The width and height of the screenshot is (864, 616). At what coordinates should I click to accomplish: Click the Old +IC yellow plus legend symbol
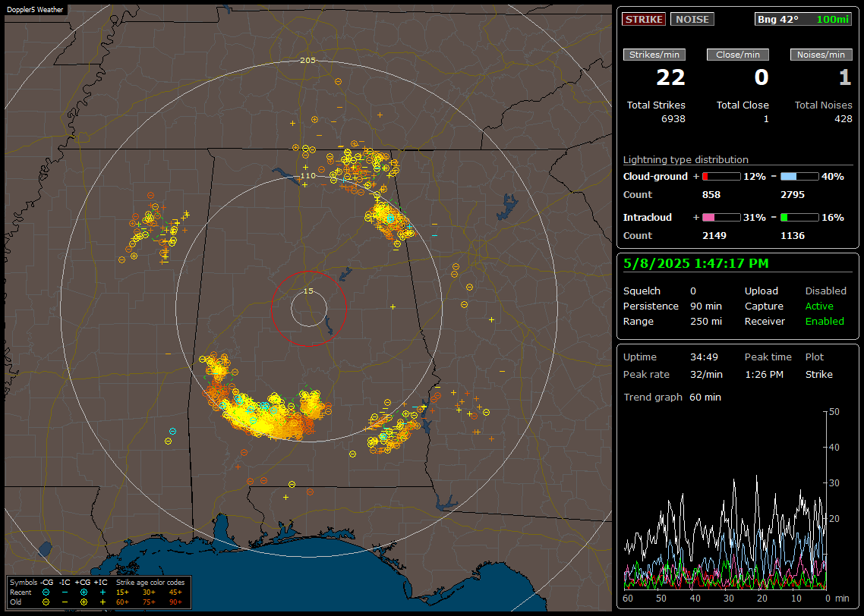pyautogui.click(x=102, y=602)
